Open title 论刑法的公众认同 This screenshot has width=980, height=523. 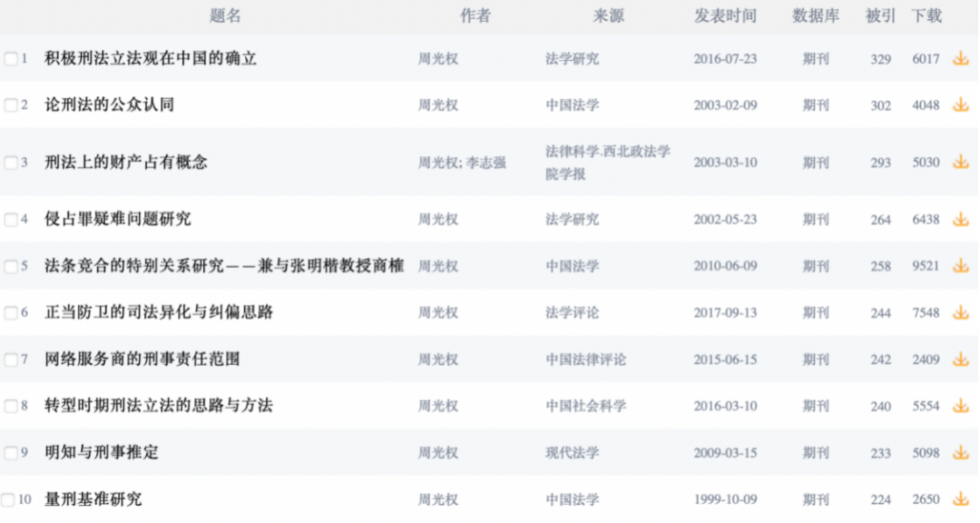click(x=110, y=105)
